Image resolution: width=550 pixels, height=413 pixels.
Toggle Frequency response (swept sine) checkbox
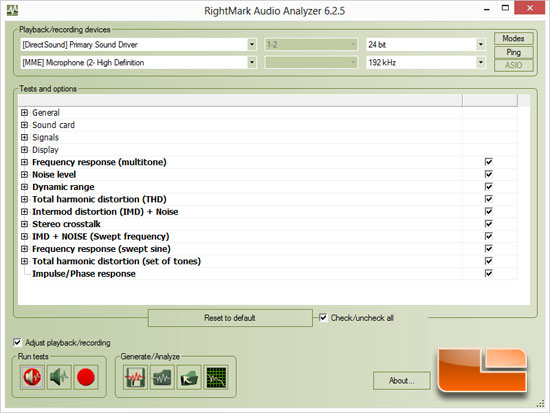click(489, 248)
